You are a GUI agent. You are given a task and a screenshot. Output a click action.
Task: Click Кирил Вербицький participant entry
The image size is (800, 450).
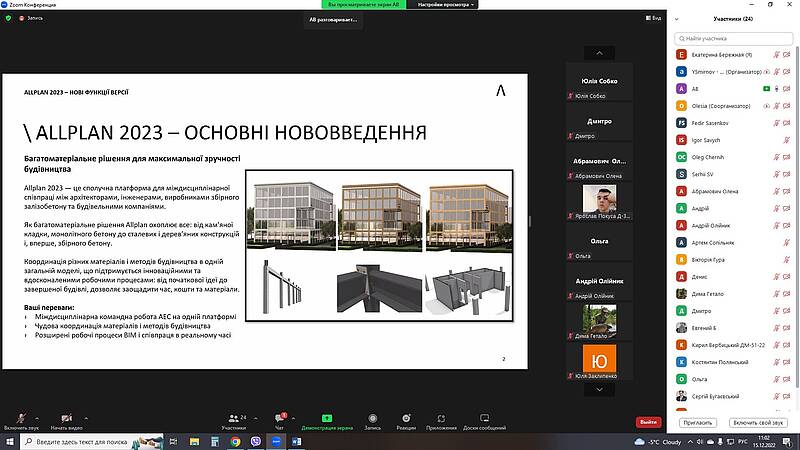click(x=733, y=345)
